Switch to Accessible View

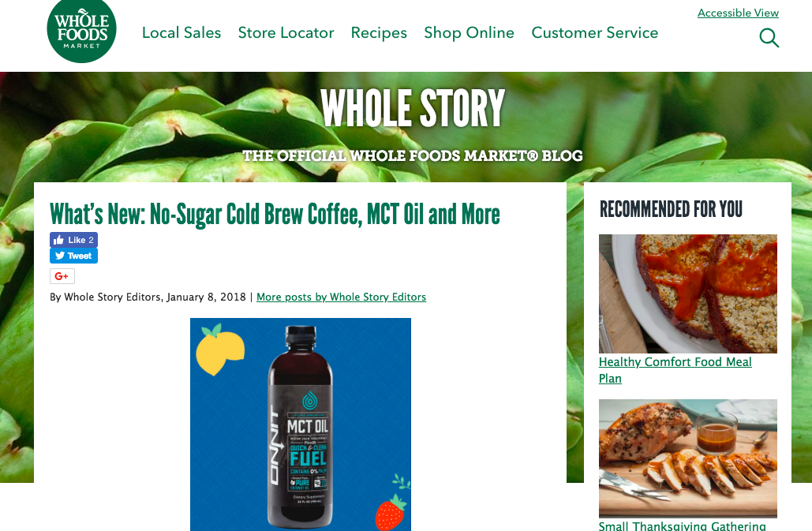pos(738,13)
